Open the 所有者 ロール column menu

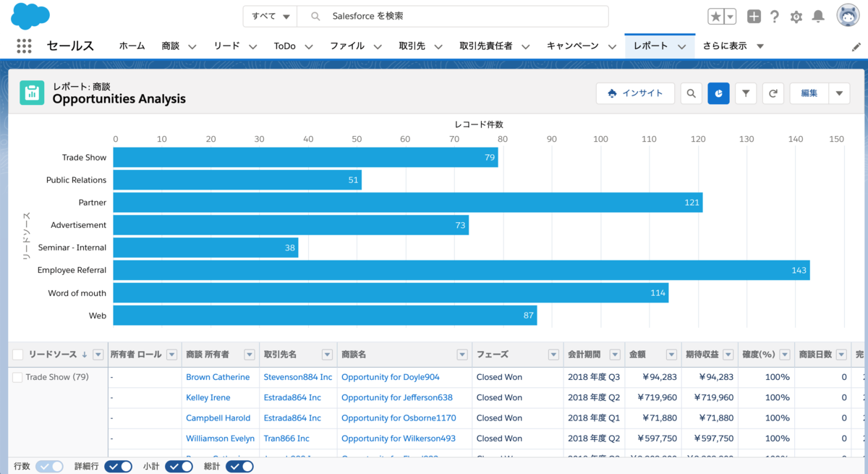pos(171,355)
